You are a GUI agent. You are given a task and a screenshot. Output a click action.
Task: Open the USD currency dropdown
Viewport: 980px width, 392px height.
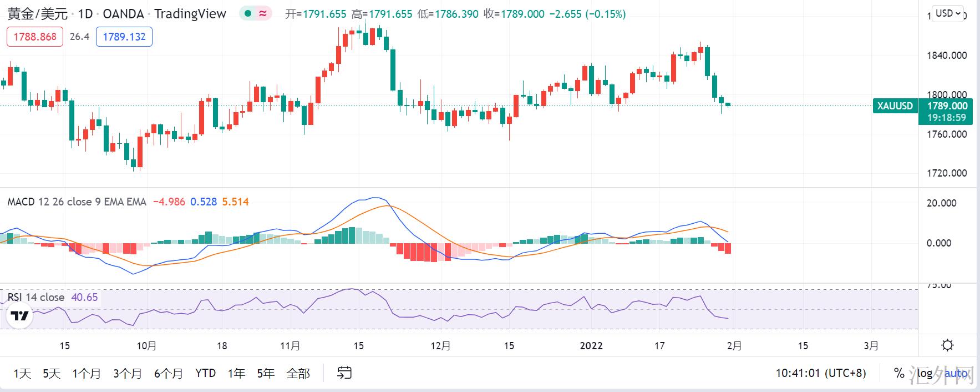click(x=948, y=13)
